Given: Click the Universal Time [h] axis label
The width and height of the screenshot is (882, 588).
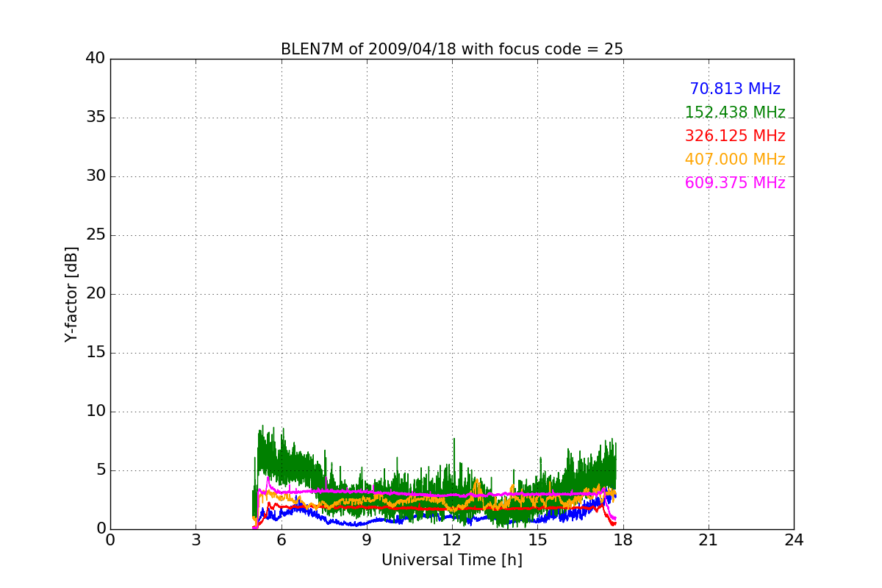Looking at the screenshot, I should [x=452, y=560].
